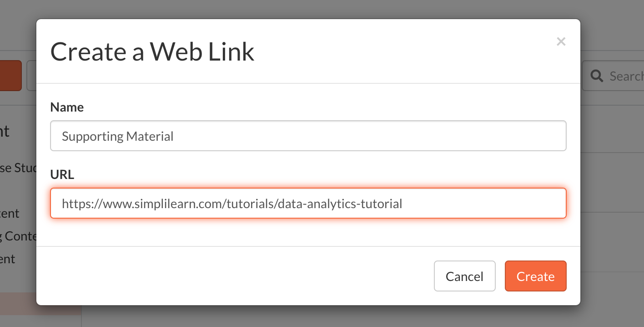Click the Name label above first field
This screenshot has height=327, width=644.
(67, 107)
